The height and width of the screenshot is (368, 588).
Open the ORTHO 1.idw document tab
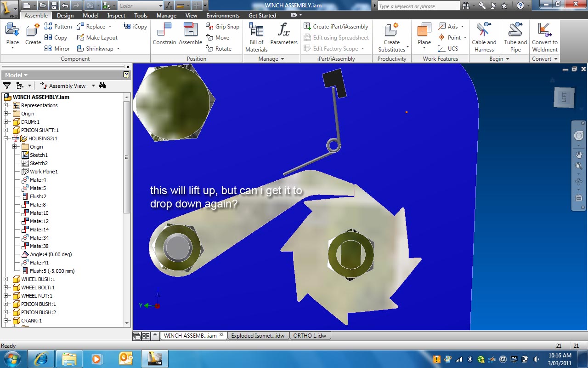(310, 335)
